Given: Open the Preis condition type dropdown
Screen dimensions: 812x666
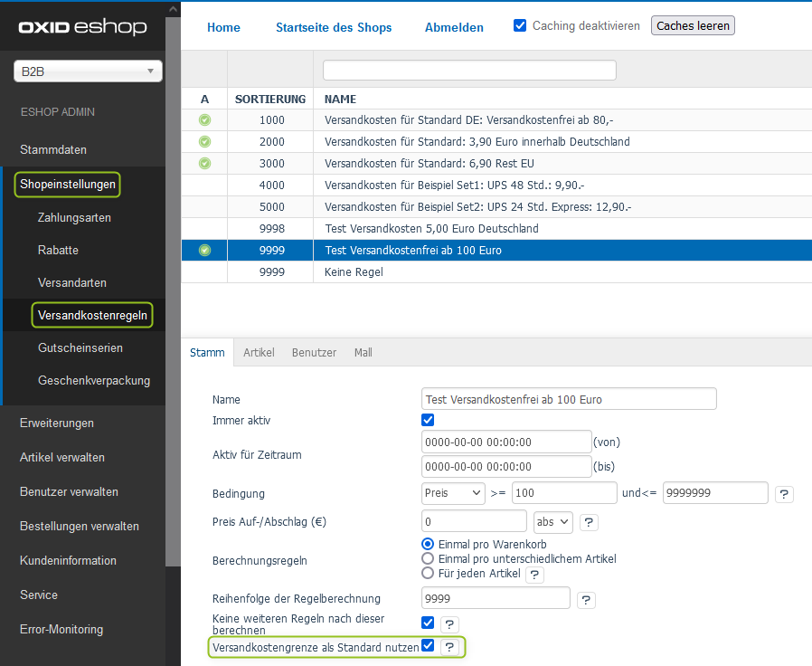Looking at the screenshot, I should [453, 493].
